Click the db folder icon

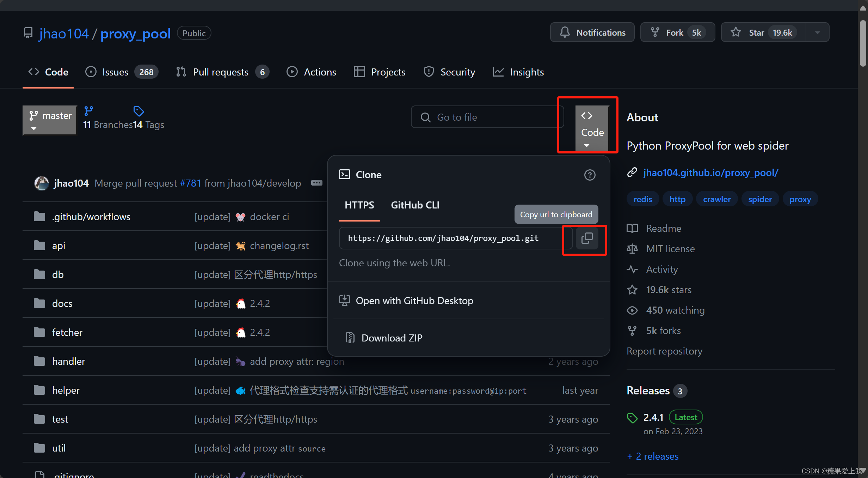tap(39, 274)
